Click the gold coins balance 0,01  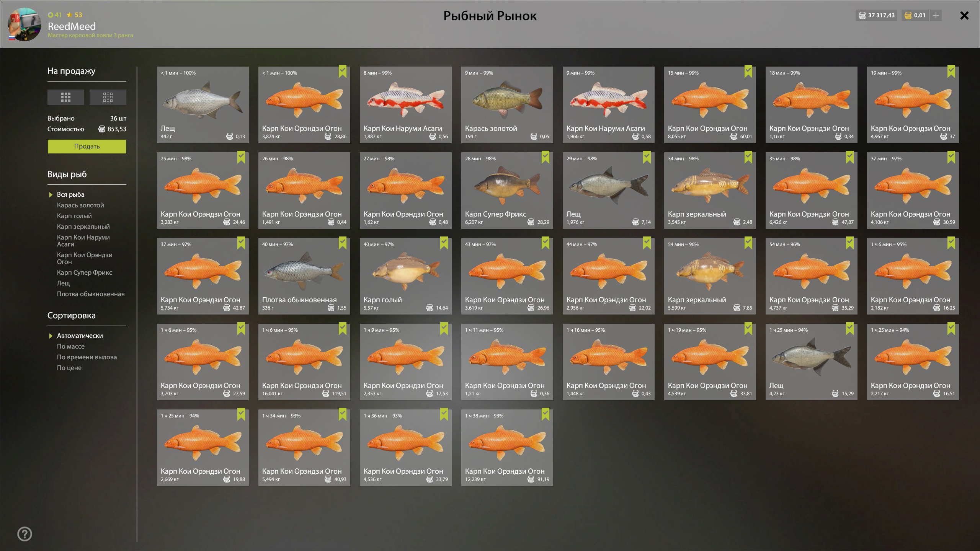click(x=915, y=15)
